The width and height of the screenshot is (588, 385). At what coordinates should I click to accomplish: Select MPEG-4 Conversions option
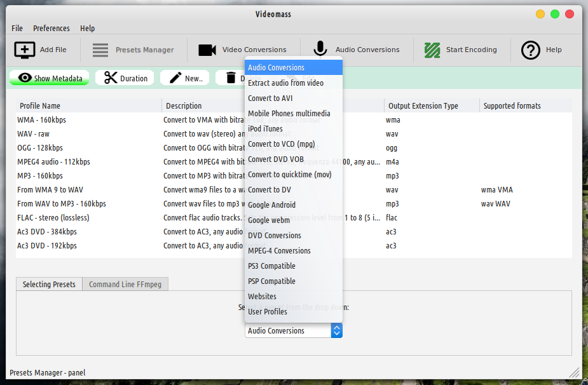point(294,250)
